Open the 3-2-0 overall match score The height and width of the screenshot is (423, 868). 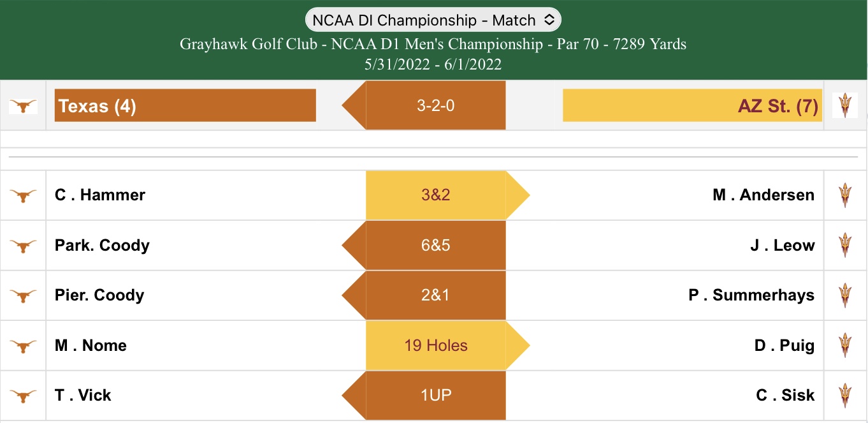pyautogui.click(x=436, y=105)
